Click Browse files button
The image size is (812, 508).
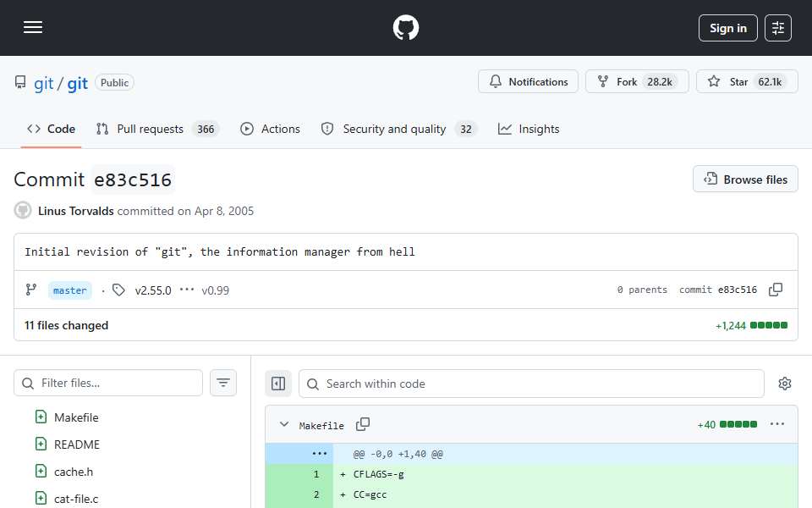[x=745, y=179]
